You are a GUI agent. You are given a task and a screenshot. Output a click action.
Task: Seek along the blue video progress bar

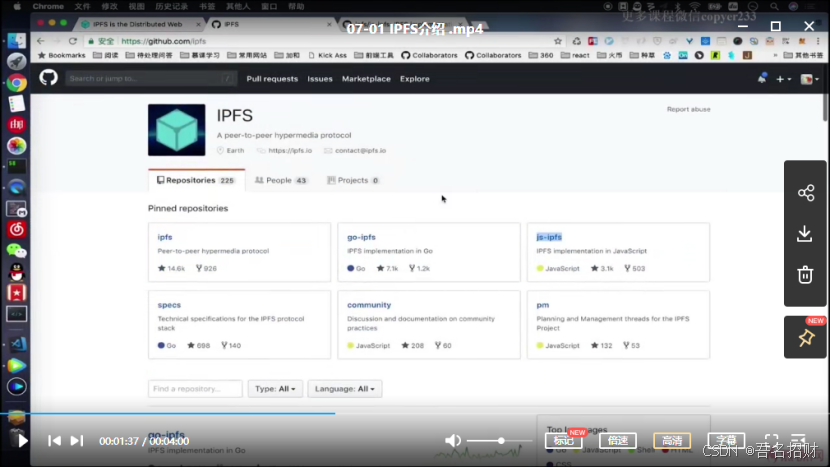(x=167, y=413)
